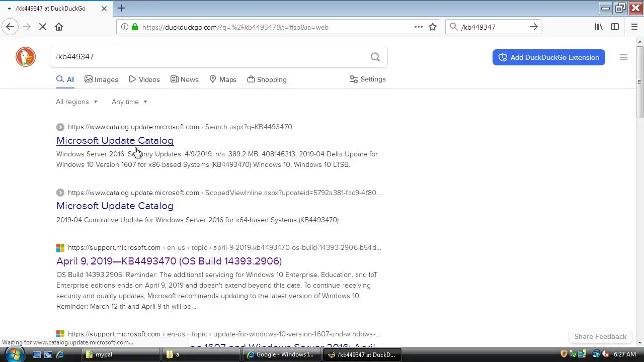The height and width of the screenshot is (362, 644).
Task: Open the Library bookmarks and history
Action: (599, 27)
